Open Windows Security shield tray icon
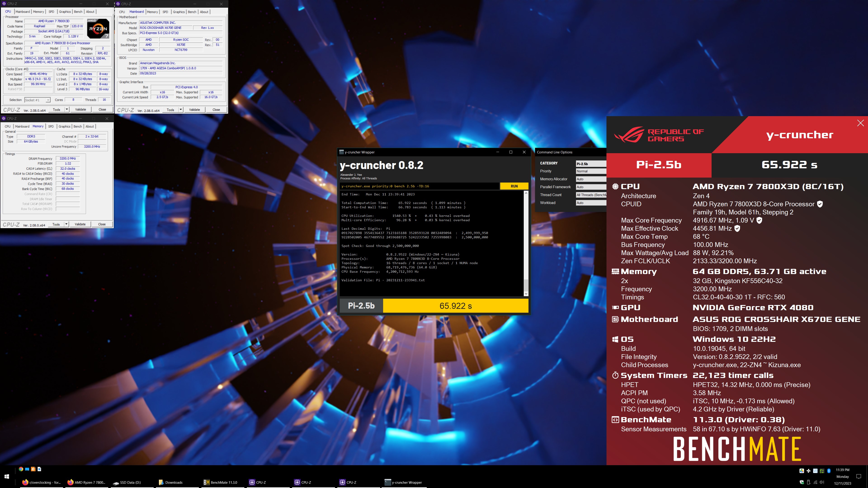 [802, 482]
